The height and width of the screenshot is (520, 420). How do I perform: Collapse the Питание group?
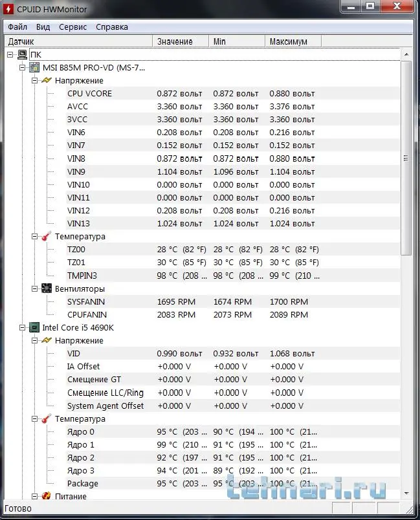[34, 497]
